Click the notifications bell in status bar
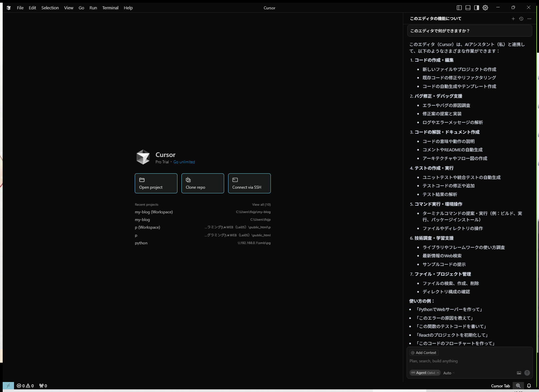The image size is (539, 392). point(529,386)
